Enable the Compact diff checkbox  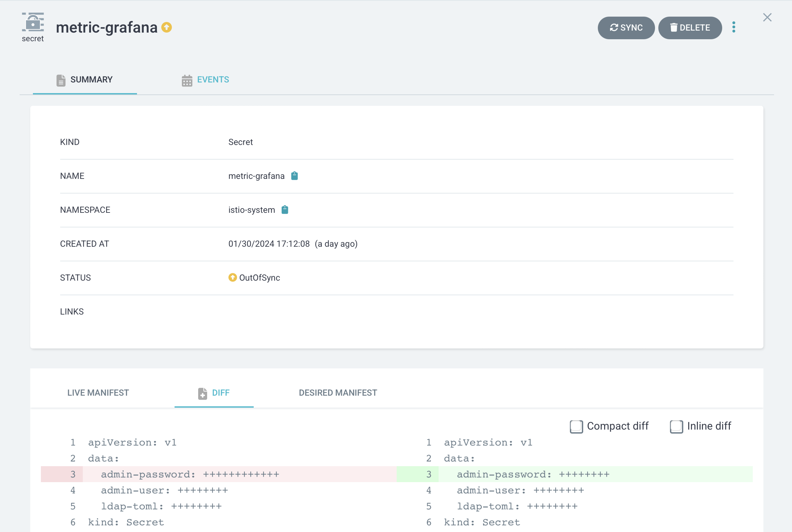point(576,427)
